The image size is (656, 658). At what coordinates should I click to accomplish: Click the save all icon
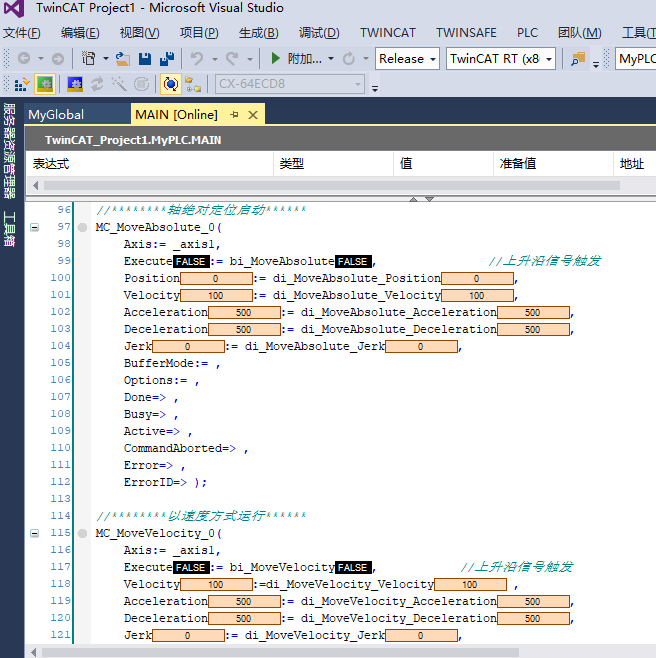coord(167,58)
